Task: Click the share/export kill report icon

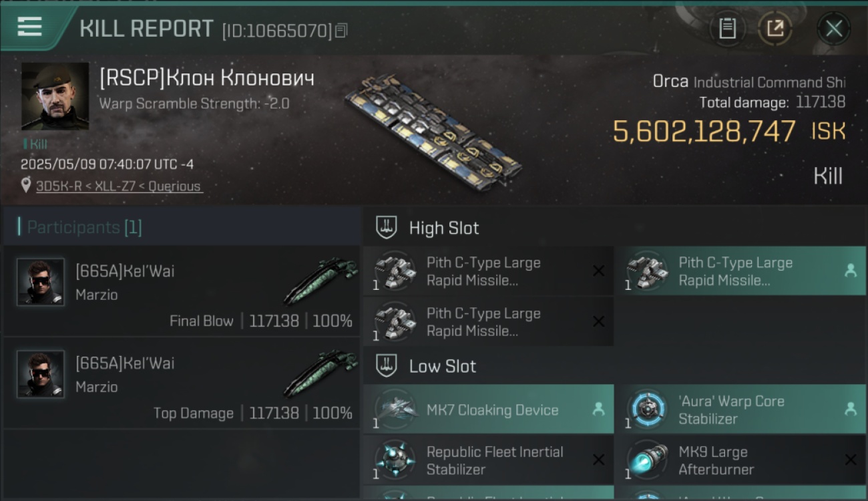Action: [x=775, y=29]
